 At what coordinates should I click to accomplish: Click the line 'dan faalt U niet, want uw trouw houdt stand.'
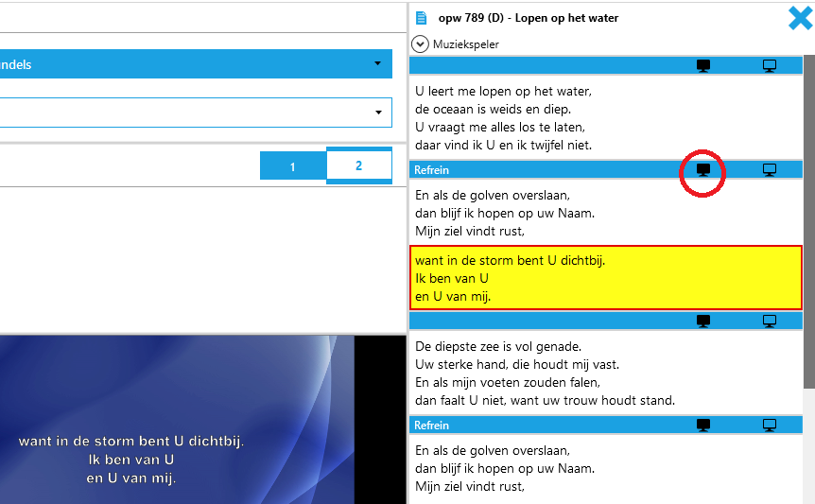(545, 401)
